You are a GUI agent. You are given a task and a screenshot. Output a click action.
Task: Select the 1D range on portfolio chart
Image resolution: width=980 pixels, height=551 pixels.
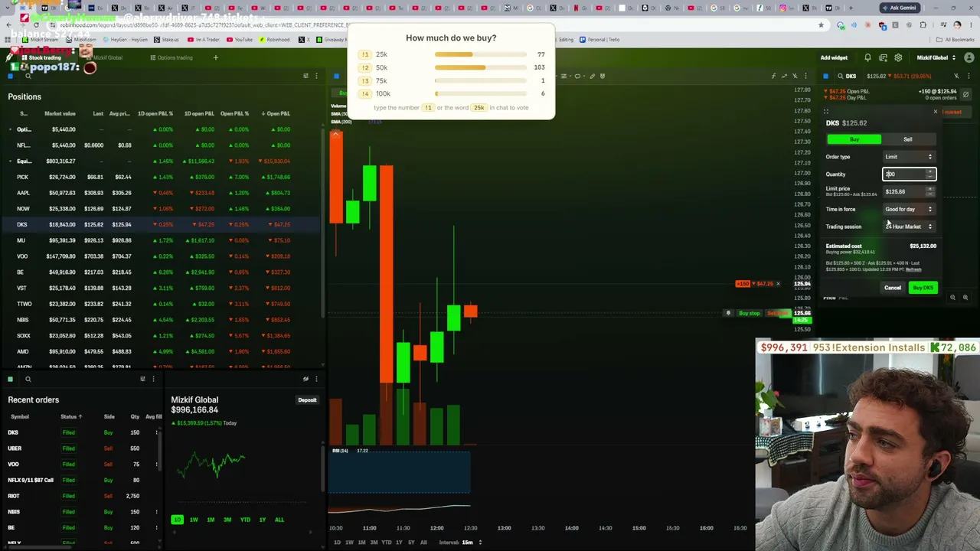click(x=177, y=520)
